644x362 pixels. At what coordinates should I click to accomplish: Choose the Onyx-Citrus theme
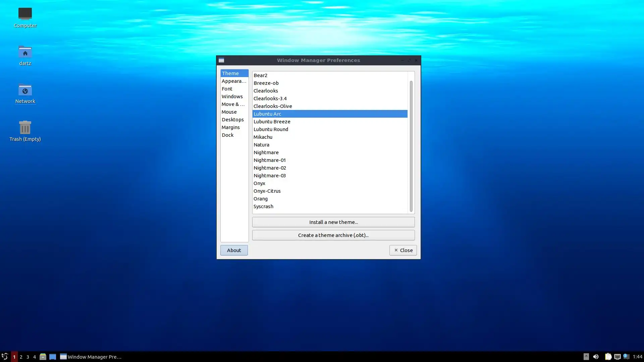[x=267, y=191]
